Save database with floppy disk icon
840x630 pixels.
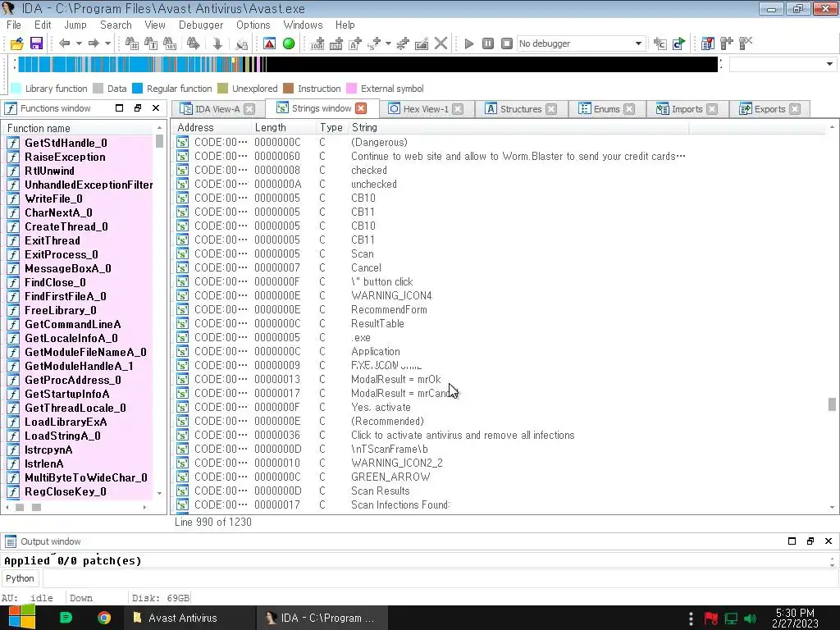coord(36,43)
